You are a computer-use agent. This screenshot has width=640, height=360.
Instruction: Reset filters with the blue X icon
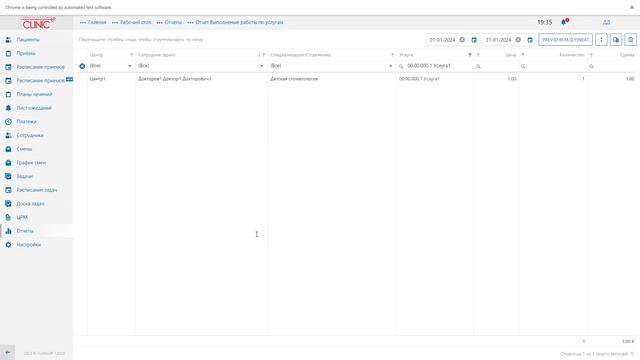(82, 66)
